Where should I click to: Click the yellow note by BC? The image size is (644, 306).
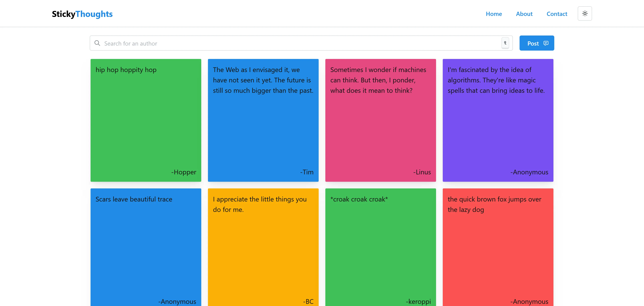(263, 247)
